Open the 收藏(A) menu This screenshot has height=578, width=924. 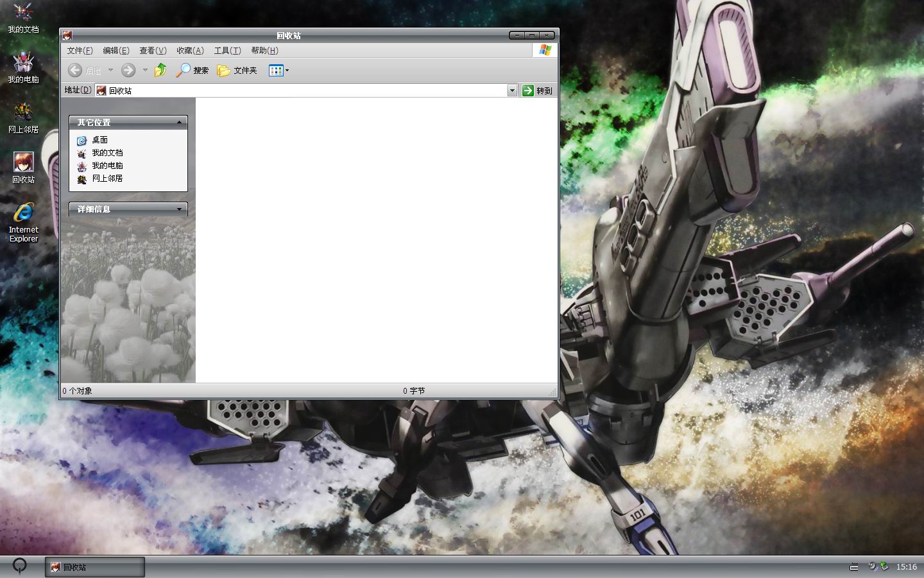point(190,50)
